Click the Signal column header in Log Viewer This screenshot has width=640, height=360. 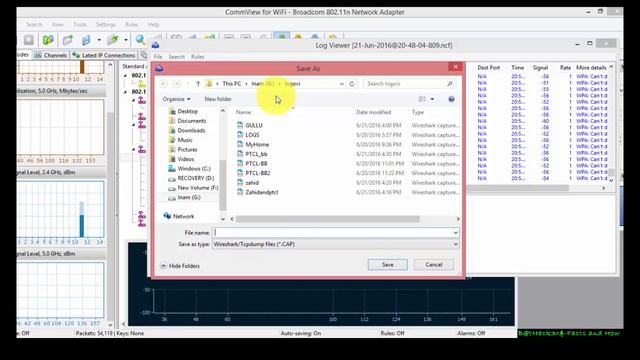(540, 67)
